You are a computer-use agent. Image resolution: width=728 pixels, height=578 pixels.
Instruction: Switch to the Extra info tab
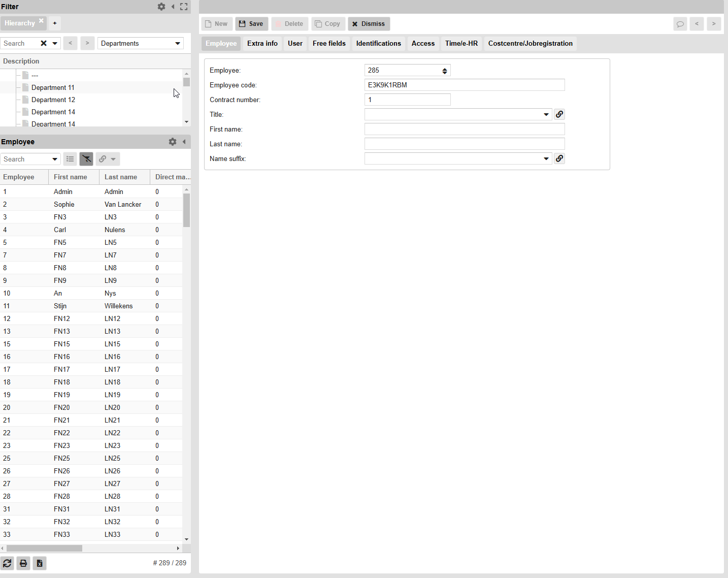[262, 44]
